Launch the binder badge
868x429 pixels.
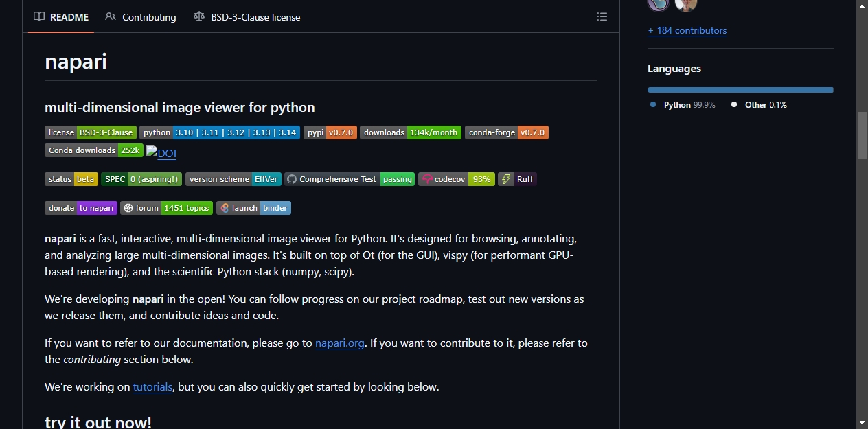253,208
